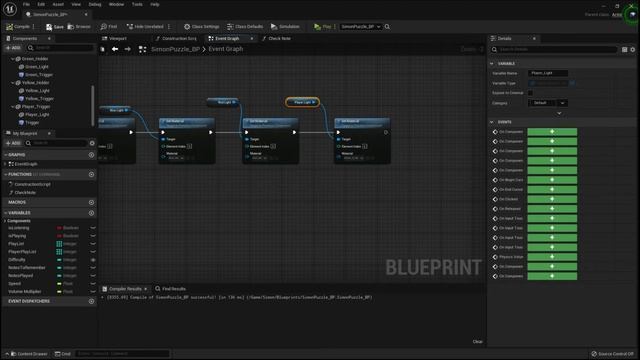Screen dimensions: 640x360
Task: Click the Variable Name field Player_Light
Action: (x=548, y=73)
